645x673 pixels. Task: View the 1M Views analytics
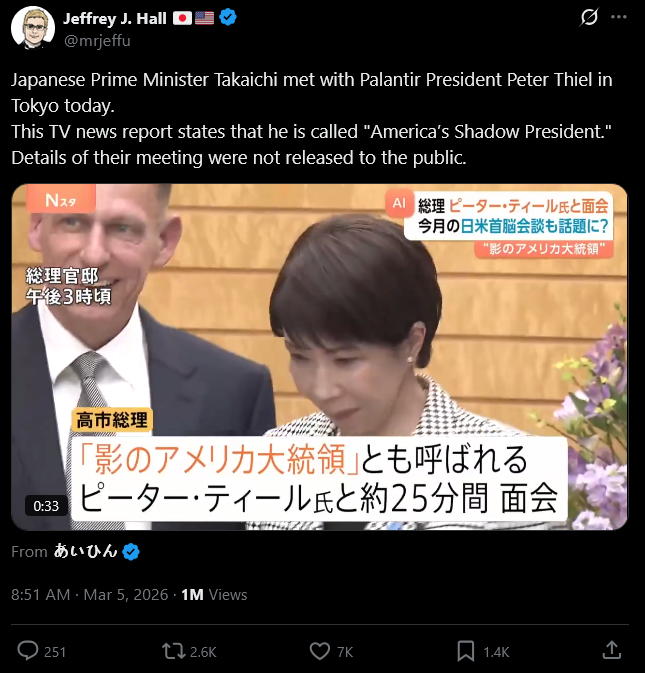coord(214,595)
